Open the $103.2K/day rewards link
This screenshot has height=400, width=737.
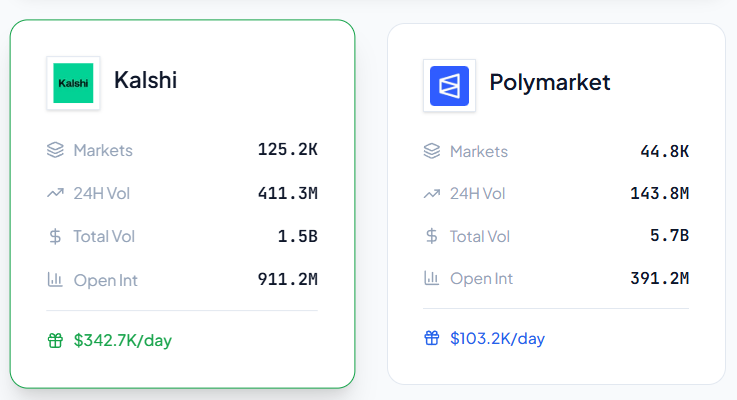[497, 338]
